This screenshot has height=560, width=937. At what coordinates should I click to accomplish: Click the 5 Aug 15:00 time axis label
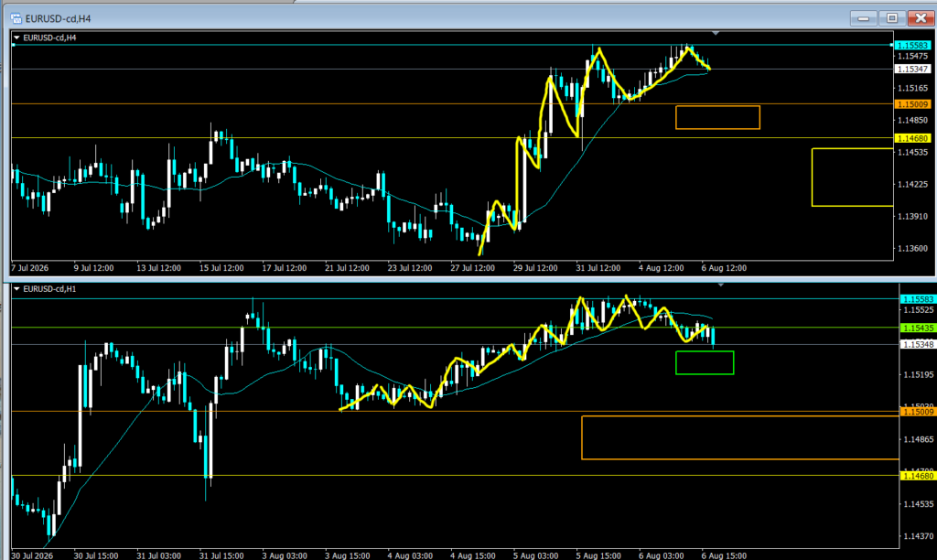598,555
